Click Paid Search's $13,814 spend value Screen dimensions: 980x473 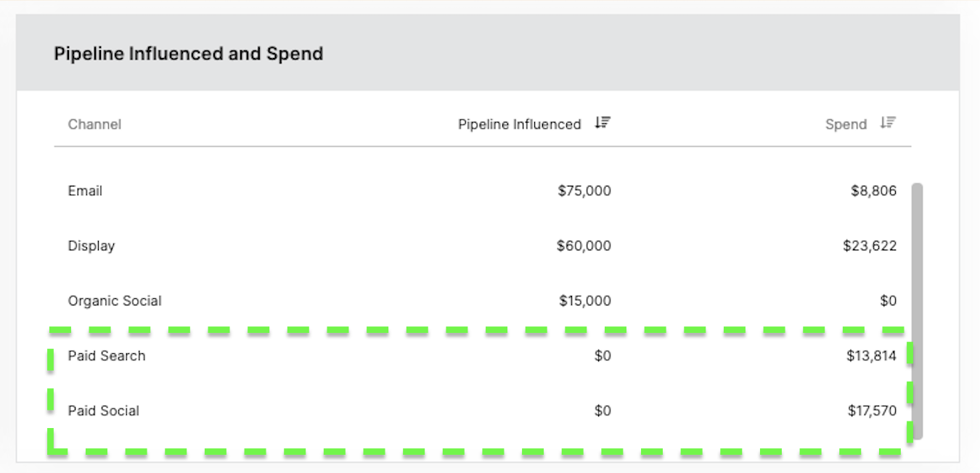tap(871, 356)
